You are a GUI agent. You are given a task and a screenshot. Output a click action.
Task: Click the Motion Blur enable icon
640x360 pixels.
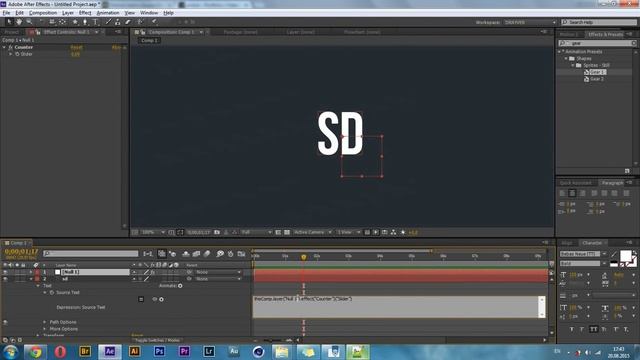207,254
